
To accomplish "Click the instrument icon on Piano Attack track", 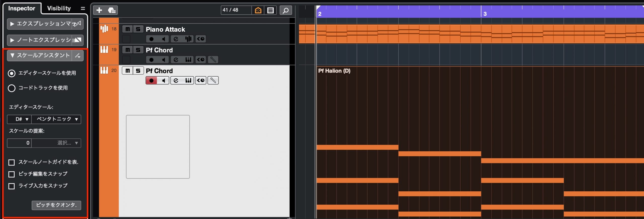I will pyautogui.click(x=188, y=39).
